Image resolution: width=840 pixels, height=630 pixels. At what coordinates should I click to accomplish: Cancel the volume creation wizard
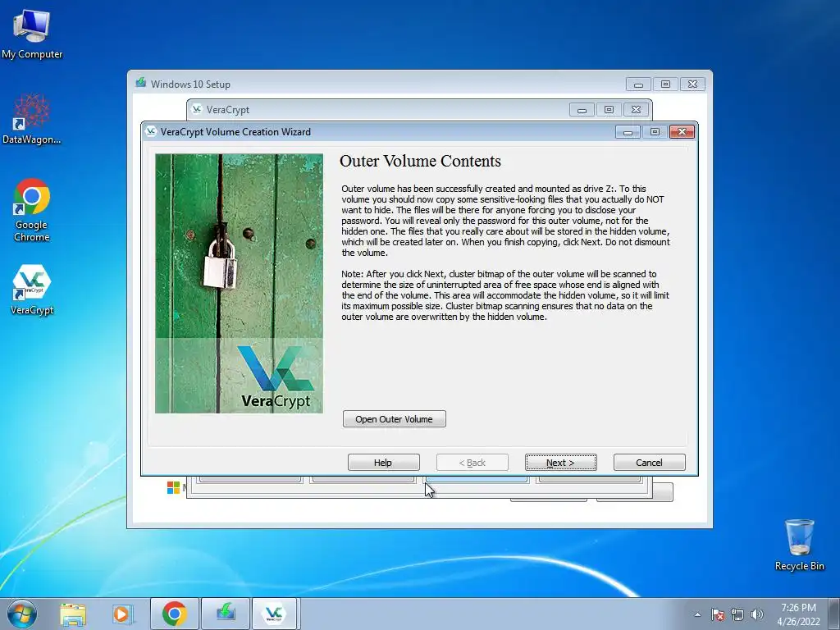pos(650,463)
